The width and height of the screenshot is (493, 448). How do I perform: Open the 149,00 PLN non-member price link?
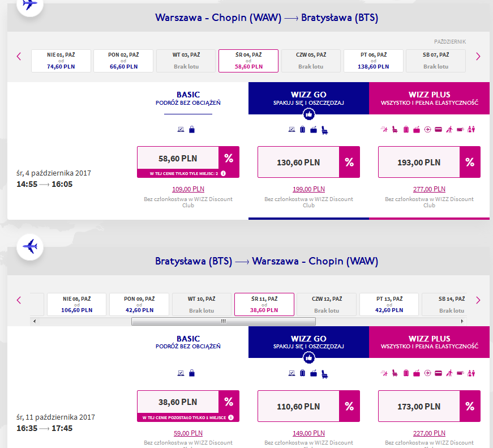[308, 433]
